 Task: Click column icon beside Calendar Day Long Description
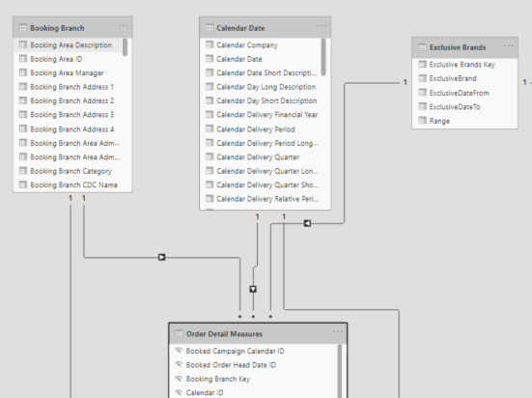[x=210, y=87]
